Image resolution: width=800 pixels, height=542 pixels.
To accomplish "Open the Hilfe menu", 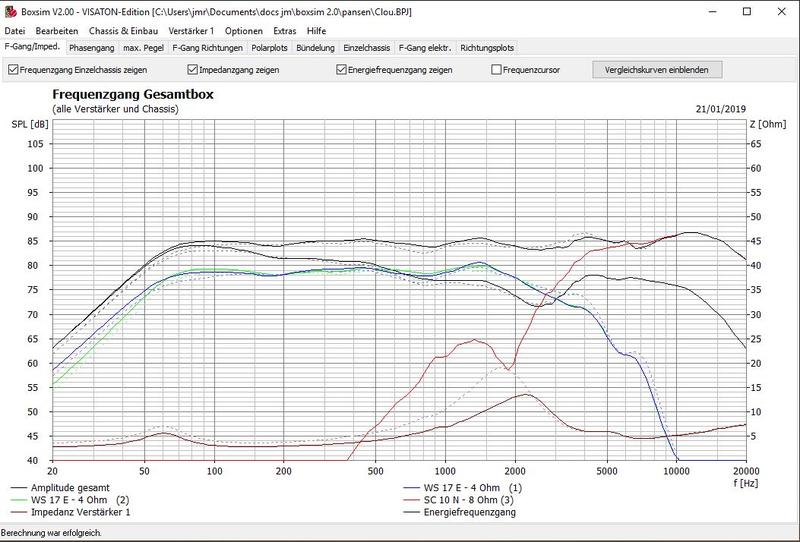I will pos(317,31).
